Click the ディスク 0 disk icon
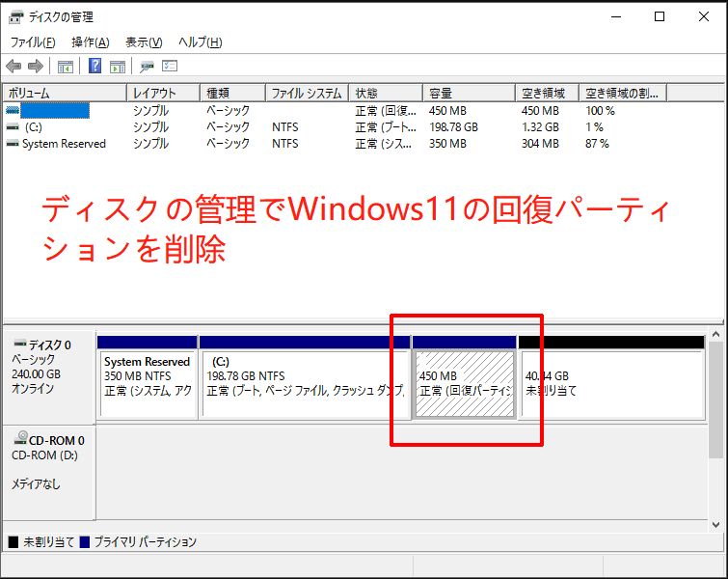 20,344
